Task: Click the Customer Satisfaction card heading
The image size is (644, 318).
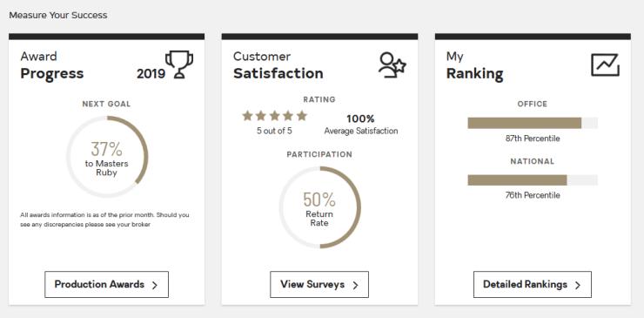Action: tap(278, 65)
